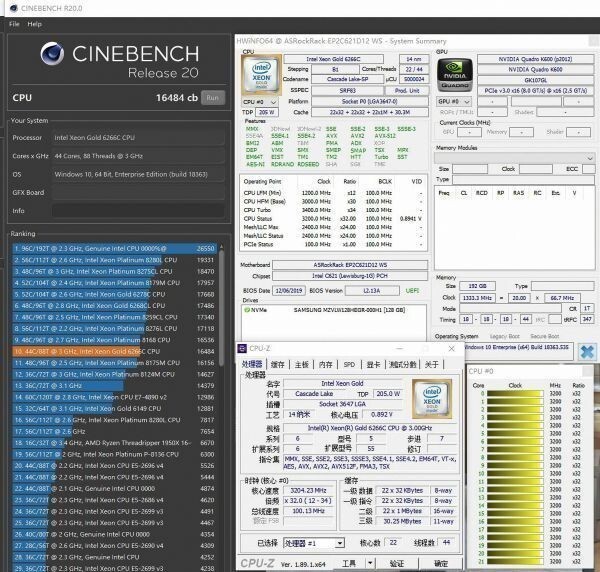Select ranking row Xeon Platinum 8179M CPU

[115, 283]
